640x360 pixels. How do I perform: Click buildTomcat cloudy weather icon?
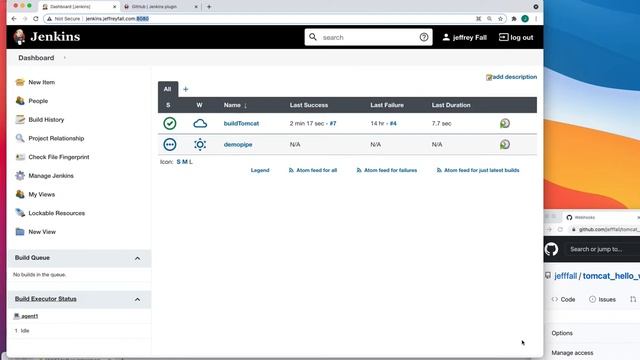click(x=200, y=123)
